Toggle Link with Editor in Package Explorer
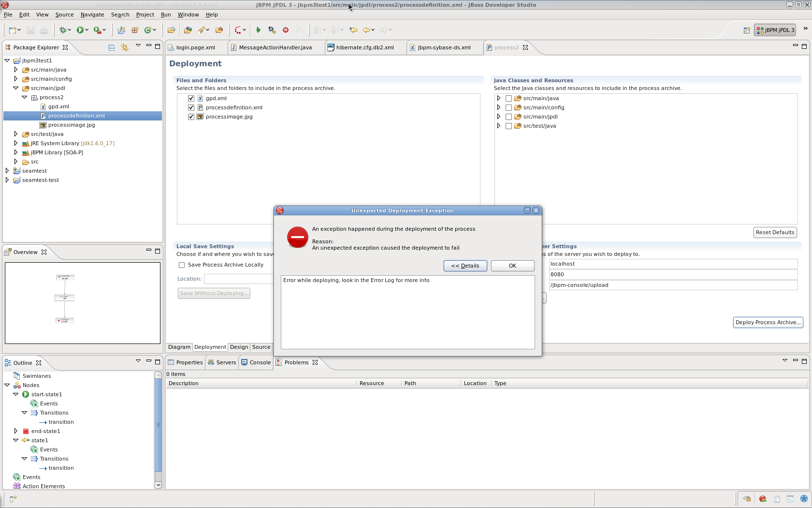 (x=125, y=47)
